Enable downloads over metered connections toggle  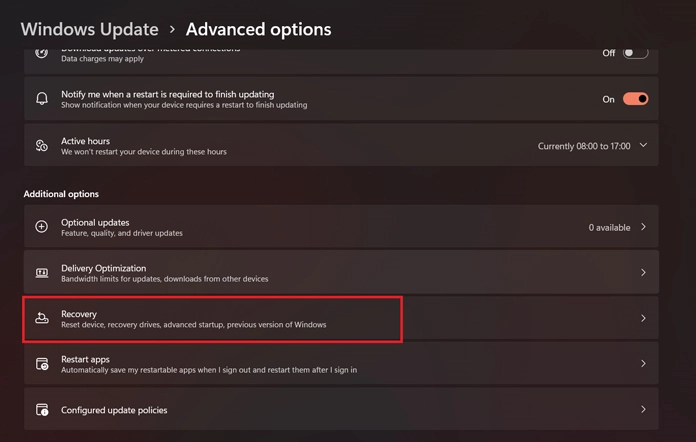click(x=635, y=53)
